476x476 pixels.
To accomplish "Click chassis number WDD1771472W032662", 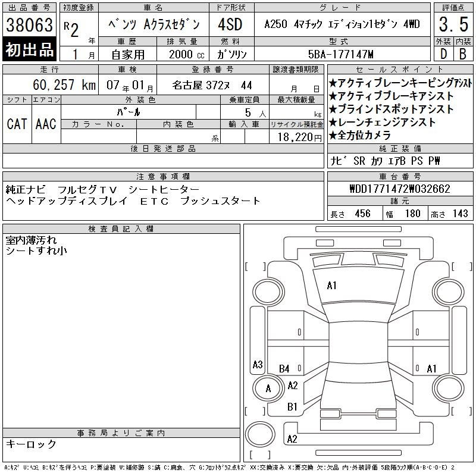I will (x=400, y=189).
